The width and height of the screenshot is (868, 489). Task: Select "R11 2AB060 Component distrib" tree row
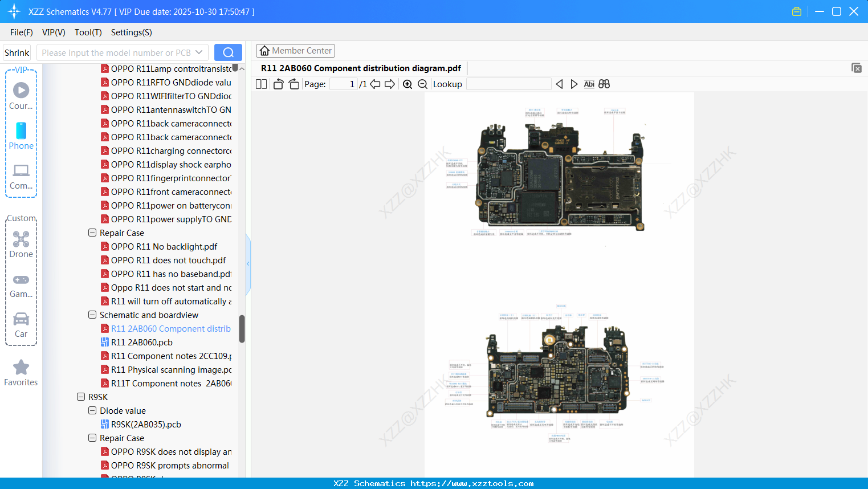point(166,328)
